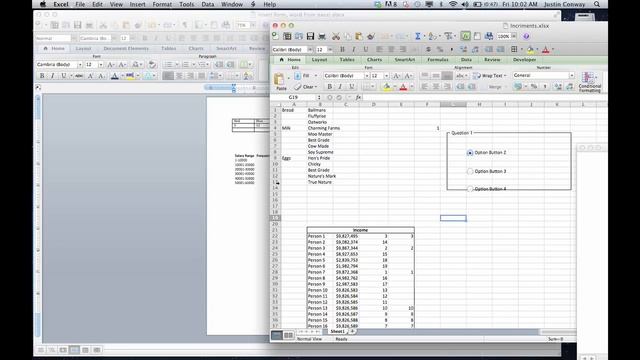Click highlight color swatch in Word ribbon
Image resolution: width=640 pixels, height=360 pixels.
(x=130, y=76)
